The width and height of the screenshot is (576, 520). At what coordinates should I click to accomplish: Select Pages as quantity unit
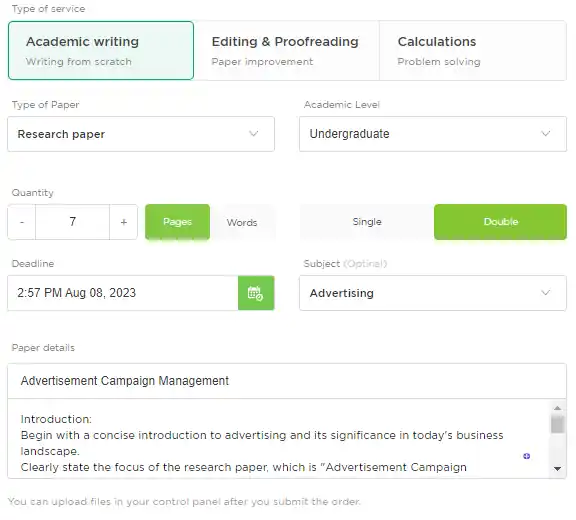[x=177, y=222]
